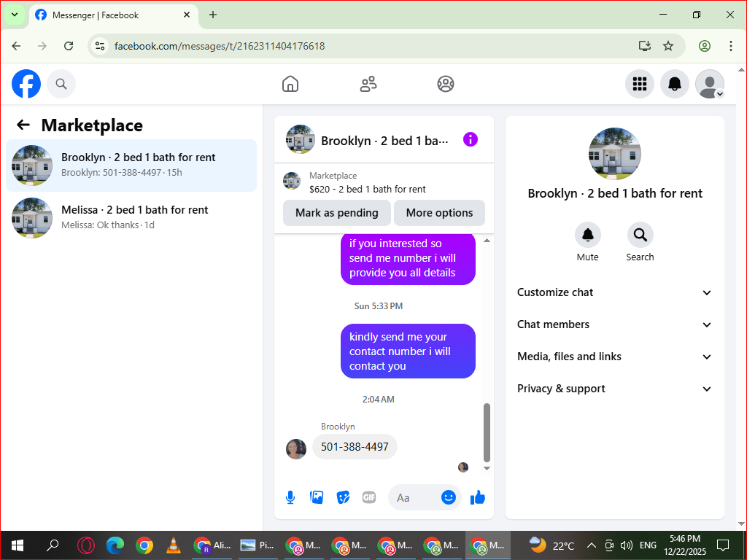Open the account profile avatar menu
The width and height of the screenshot is (747, 560).
pos(710,84)
